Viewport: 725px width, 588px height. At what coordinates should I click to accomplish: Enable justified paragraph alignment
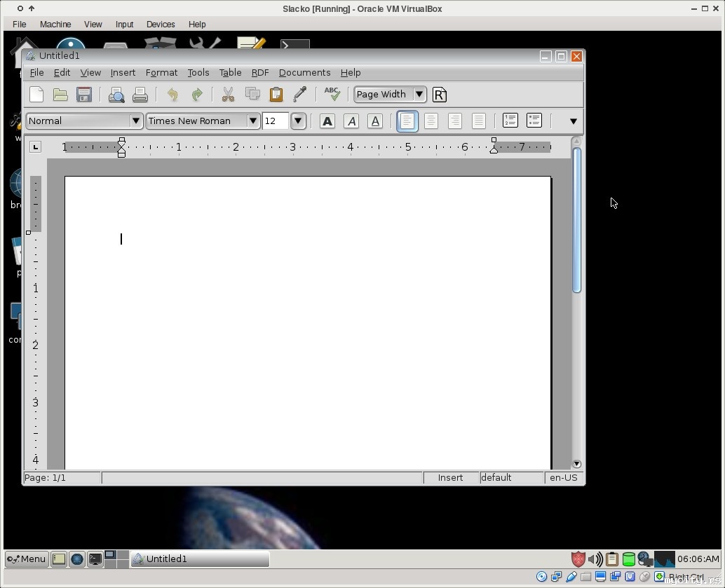click(479, 121)
